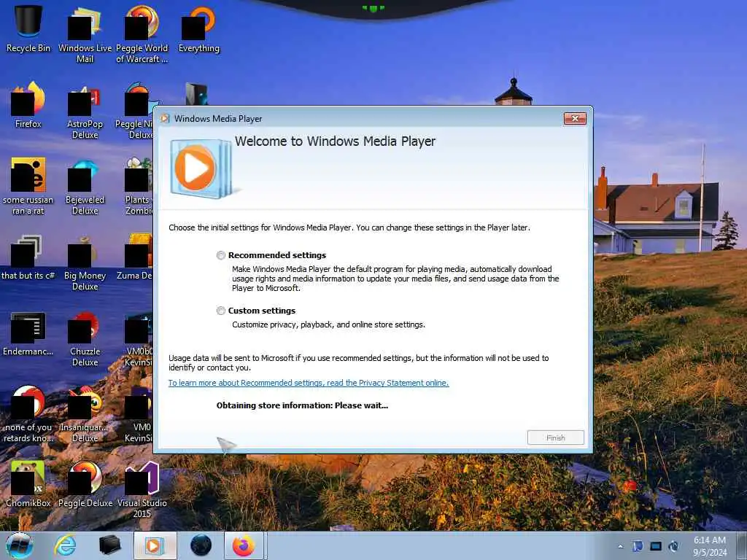Select the 'that but its c#' icon
This screenshot has width=747, height=560.
[x=28, y=257]
